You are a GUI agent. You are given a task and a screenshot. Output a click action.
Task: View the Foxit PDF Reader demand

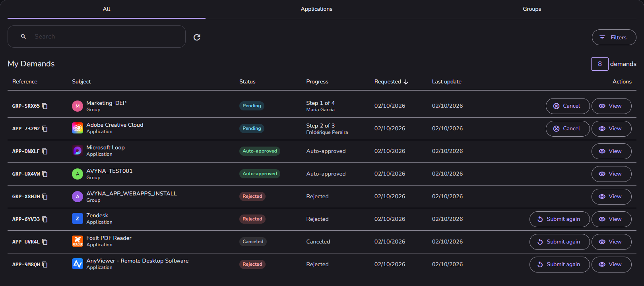[611, 242]
